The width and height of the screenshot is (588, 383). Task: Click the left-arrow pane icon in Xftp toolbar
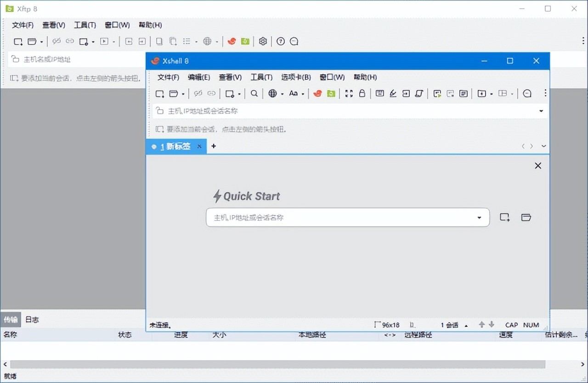click(x=129, y=41)
